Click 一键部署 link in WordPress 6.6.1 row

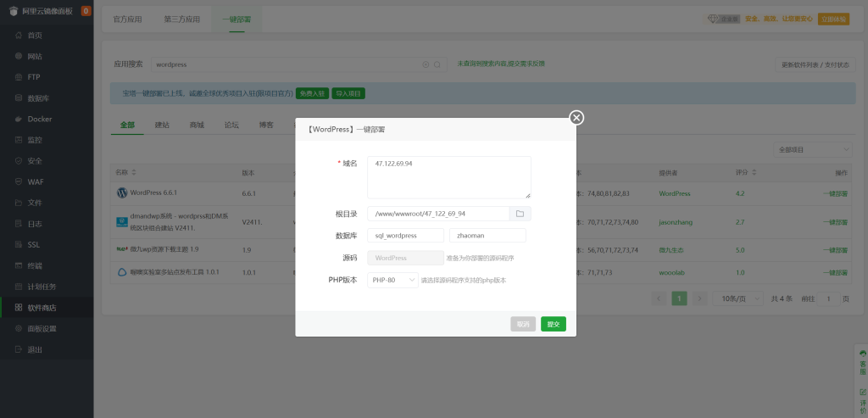point(835,194)
